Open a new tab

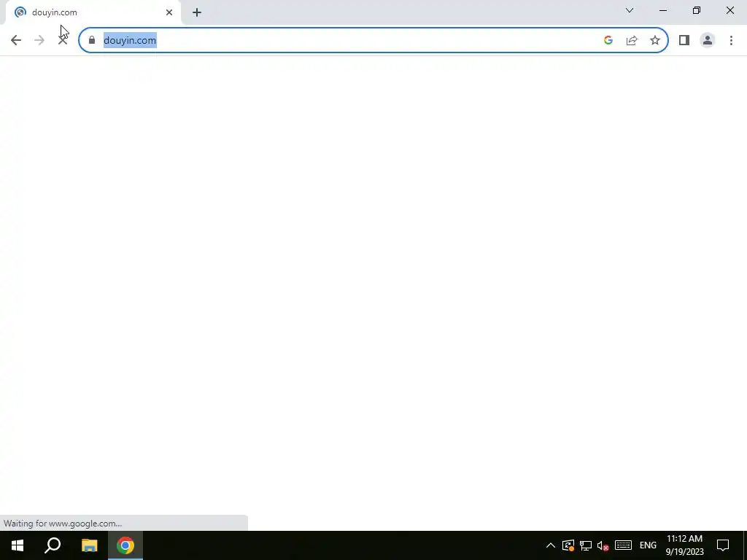coord(197,12)
